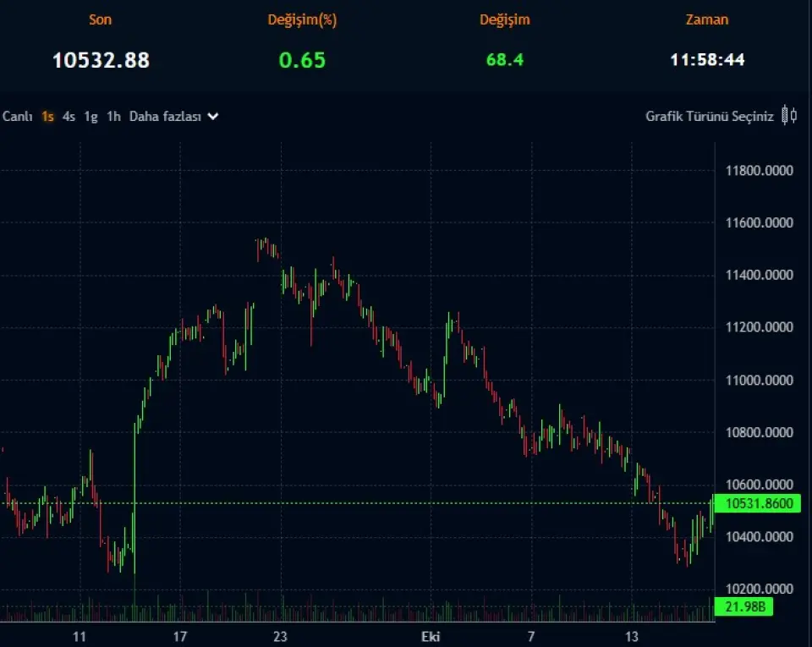812x647 pixels.
Task: Pick the 1h time interval
Action: [113, 117]
